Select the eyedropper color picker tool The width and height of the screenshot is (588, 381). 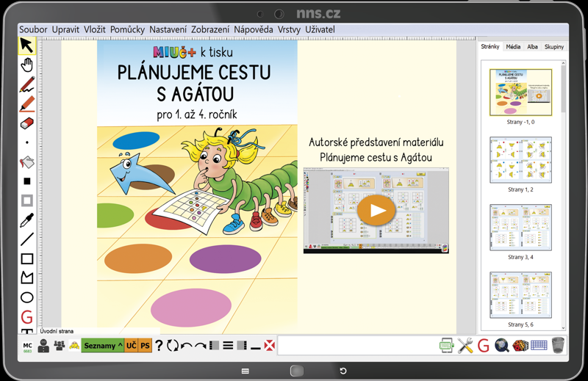point(26,220)
